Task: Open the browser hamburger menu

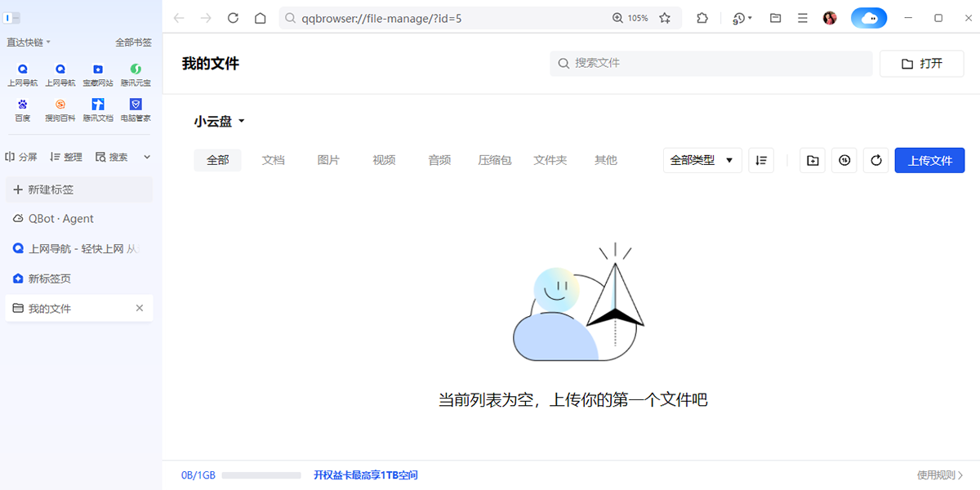Action: [803, 18]
